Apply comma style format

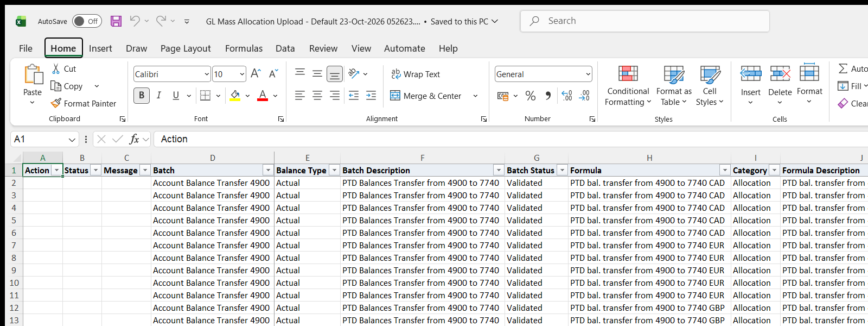(548, 96)
